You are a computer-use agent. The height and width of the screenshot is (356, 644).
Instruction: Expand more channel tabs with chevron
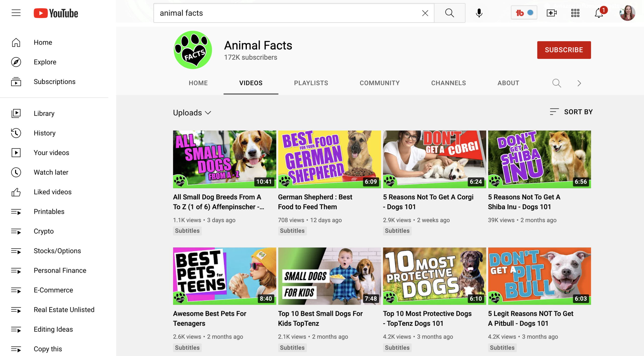click(x=579, y=83)
